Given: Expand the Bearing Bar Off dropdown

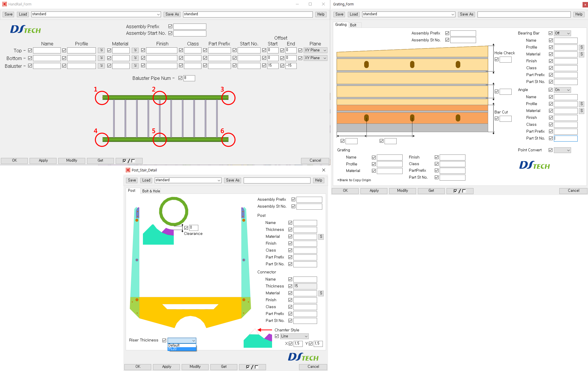Looking at the screenshot, I should click(x=562, y=33).
